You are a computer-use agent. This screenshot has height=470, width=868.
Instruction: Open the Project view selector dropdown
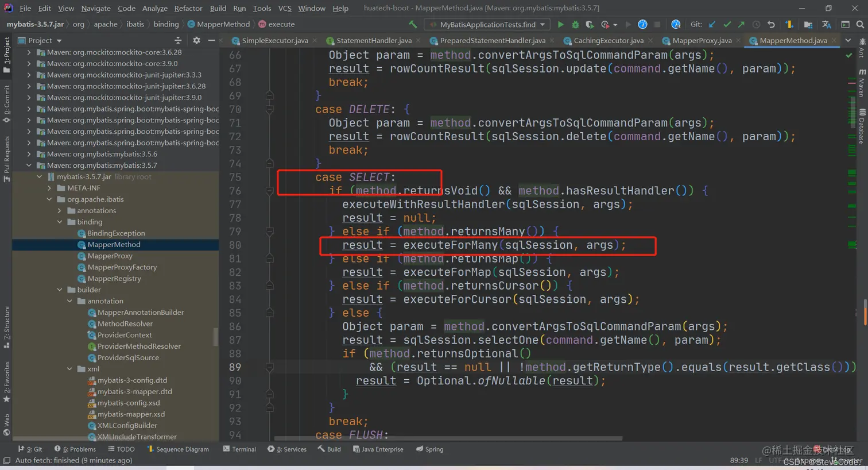pyautogui.click(x=40, y=40)
